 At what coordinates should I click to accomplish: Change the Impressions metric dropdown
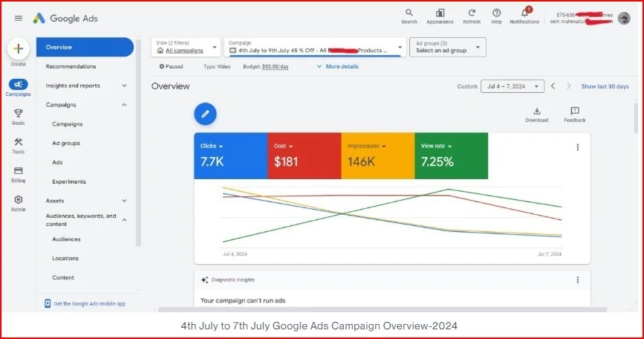[366, 146]
